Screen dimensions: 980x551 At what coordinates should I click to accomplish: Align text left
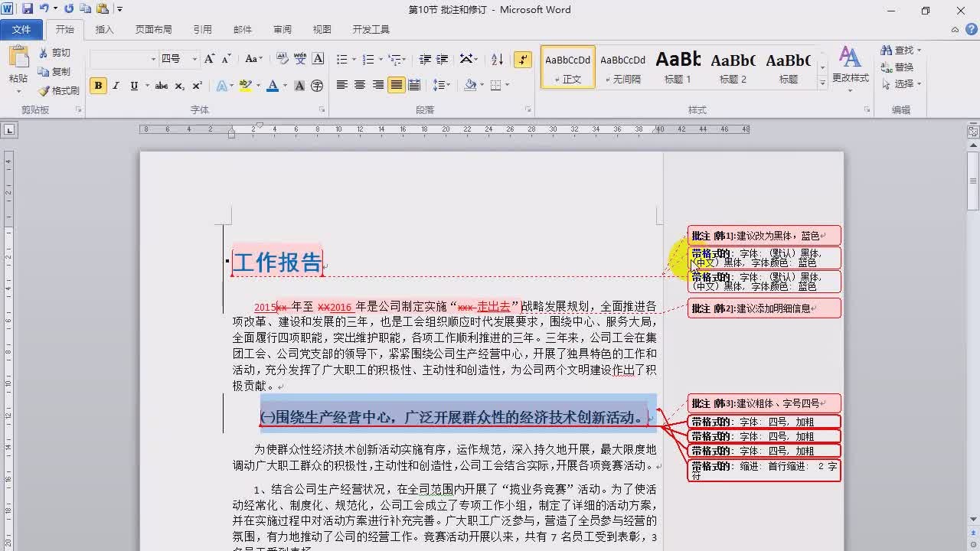341,85
